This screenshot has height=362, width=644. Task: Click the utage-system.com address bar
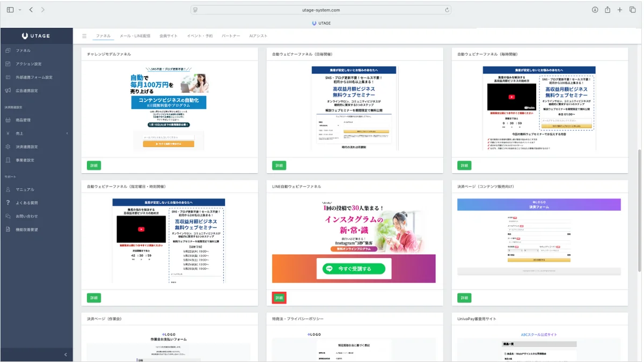pos(321,10)
